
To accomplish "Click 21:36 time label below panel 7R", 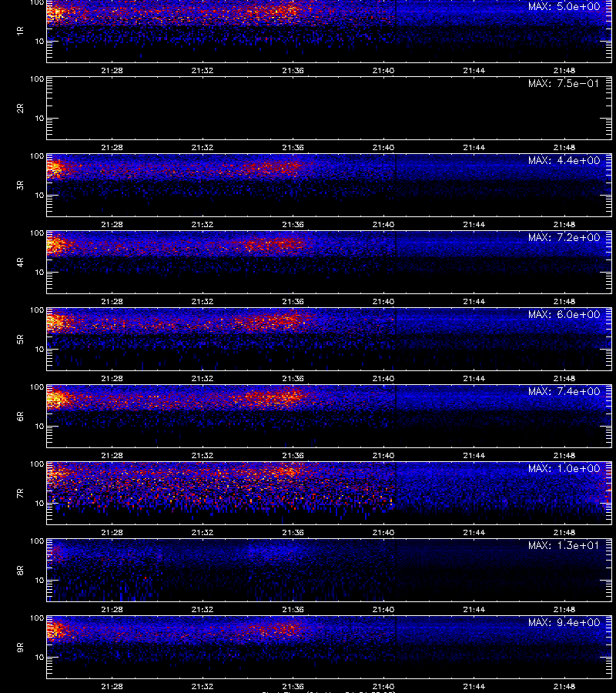I will click(x=293, y=533).
